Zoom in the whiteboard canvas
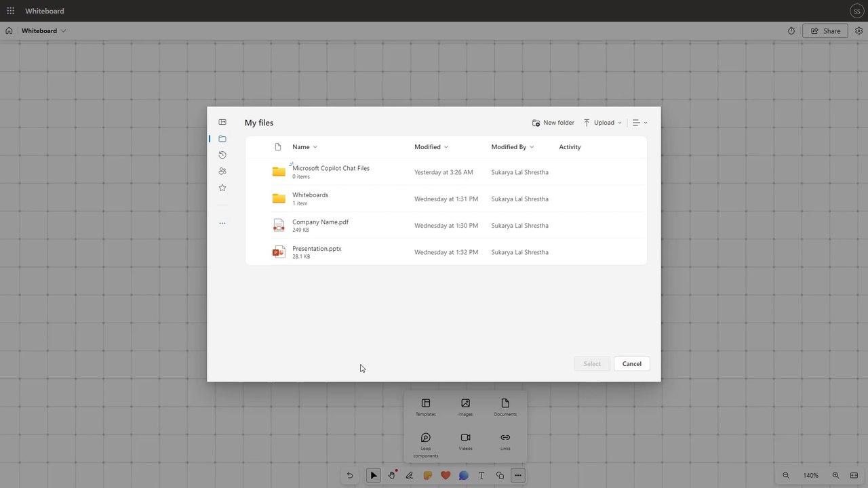Screen dimensions: 868x488 coord(835,476)
